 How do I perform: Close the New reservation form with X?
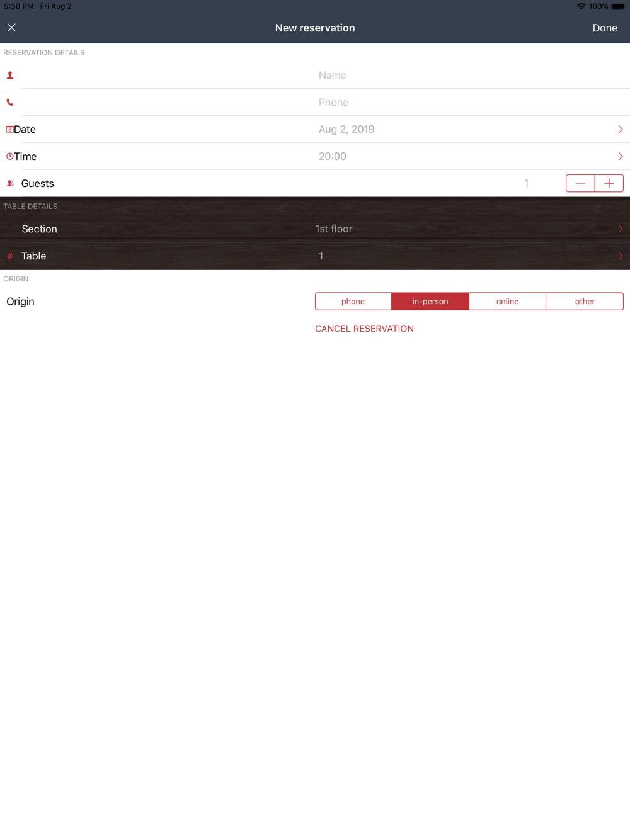pos(11,28)
